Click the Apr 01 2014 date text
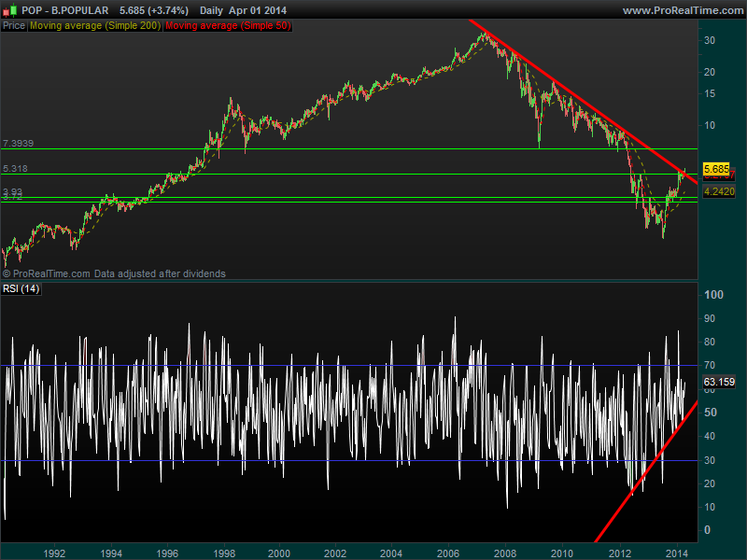 coord(258,10)
